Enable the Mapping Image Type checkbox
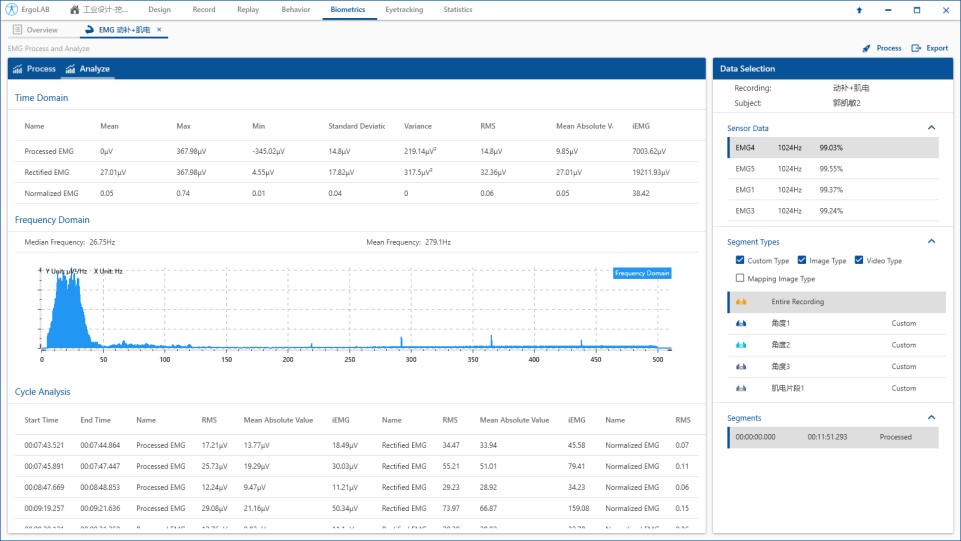Image resolution: width=961 pixels, height=541 pixels. click(x=740, y=279)
